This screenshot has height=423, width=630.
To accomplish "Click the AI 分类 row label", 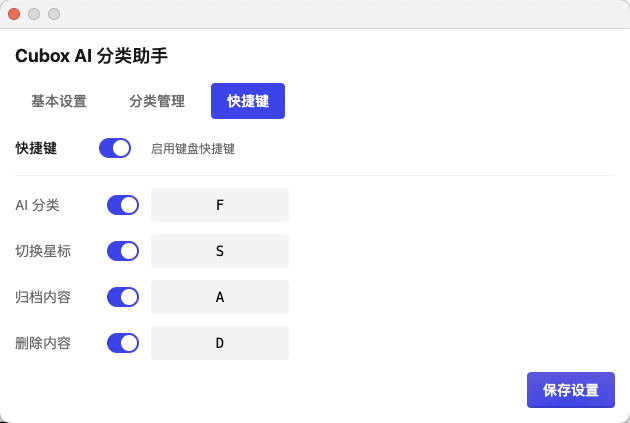I will [37, 205].
